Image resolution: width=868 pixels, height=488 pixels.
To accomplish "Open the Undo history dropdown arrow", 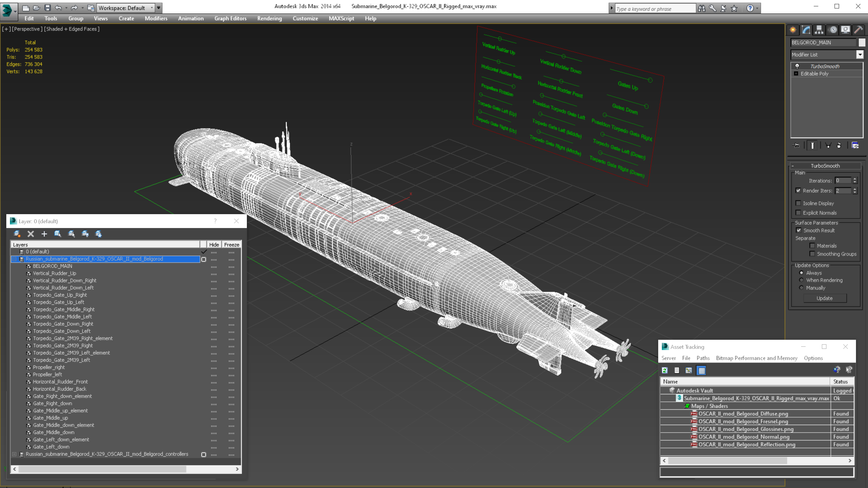I will click(66, 8).
